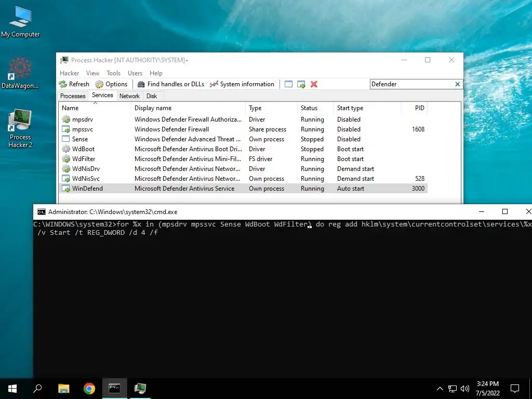Switch to the Services tab
532x399 pixels.
(102, 96)
